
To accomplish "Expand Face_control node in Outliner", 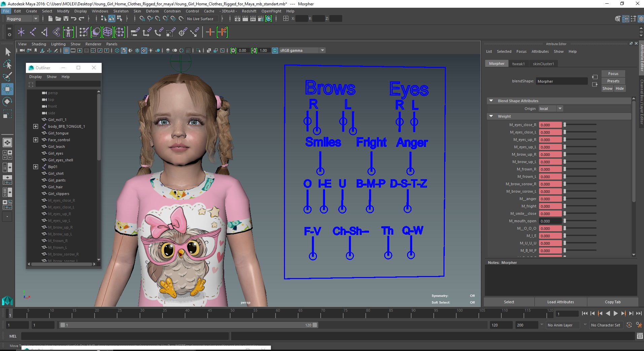I will tap(36, 140).
